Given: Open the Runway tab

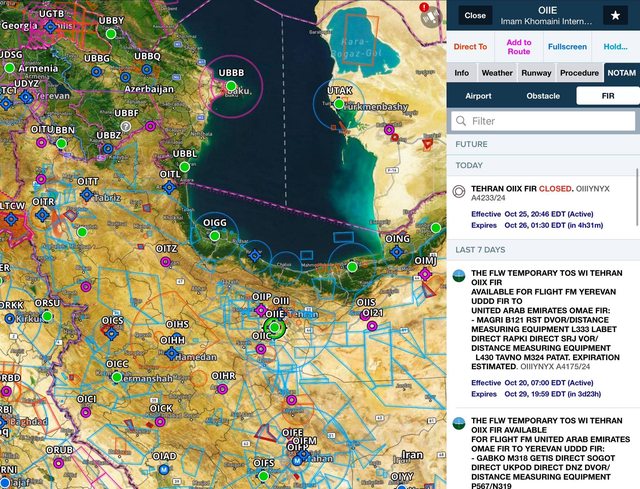Looking at the screenshot, I should pyautogui.click(x=536, y=73).
